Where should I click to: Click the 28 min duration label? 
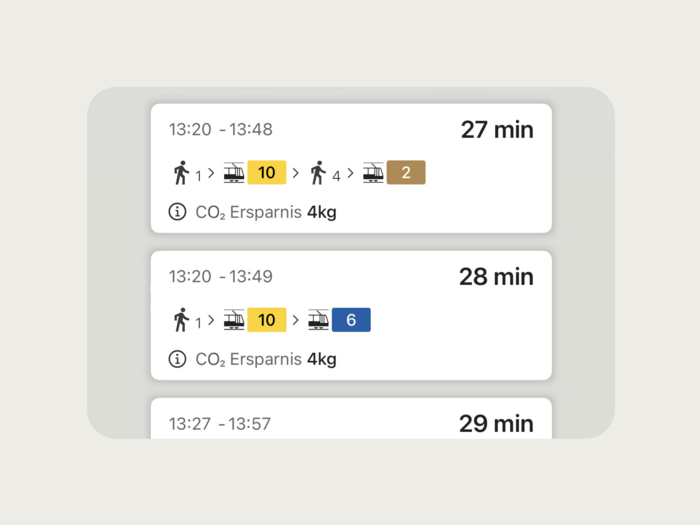click(496, 277)
